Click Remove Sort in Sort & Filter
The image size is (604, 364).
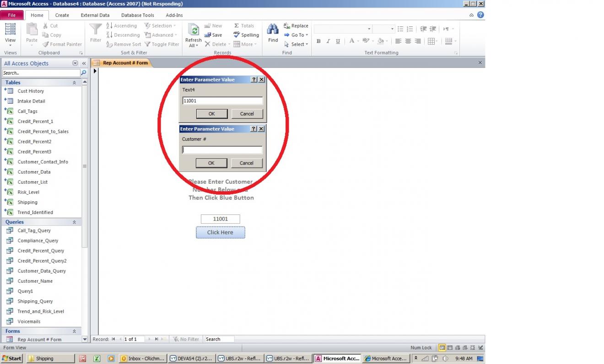point(124,44)
